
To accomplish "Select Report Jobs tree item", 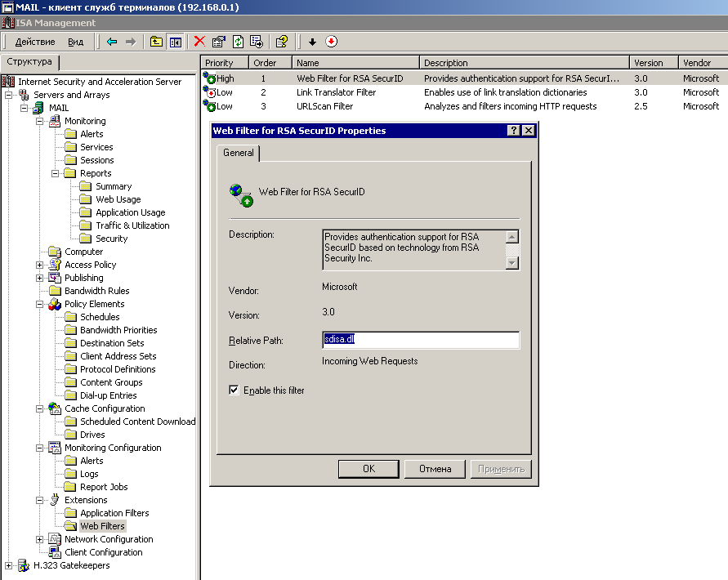I will coord(104,487).
